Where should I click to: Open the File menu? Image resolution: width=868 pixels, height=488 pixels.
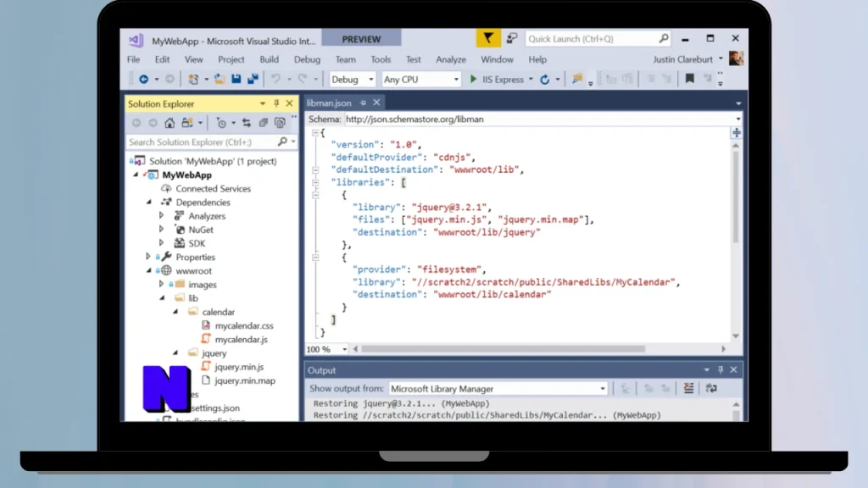(133, 59)
